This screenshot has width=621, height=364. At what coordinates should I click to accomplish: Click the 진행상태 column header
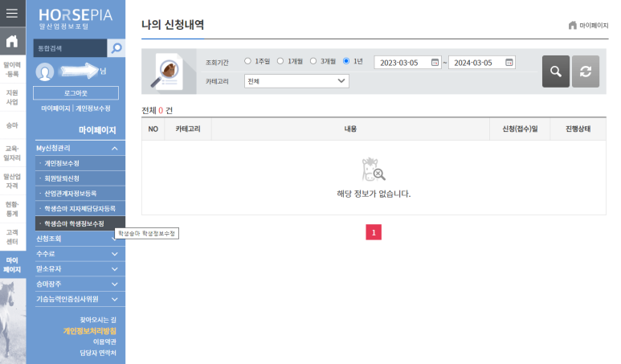pyautogui.click(x=578, y=129)
